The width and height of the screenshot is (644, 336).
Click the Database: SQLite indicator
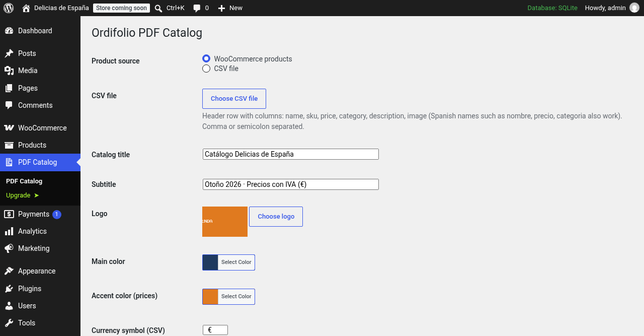click(x=552, y=8)
